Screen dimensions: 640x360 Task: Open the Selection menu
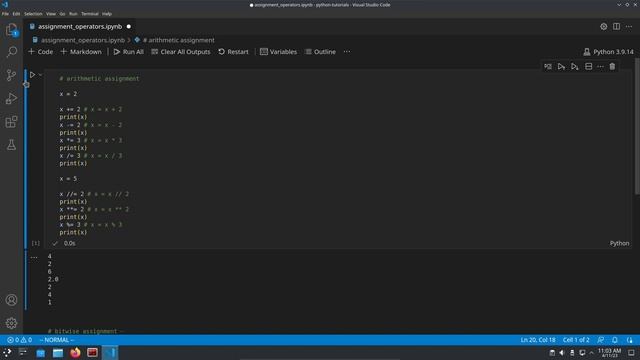[x=33, y=14]
